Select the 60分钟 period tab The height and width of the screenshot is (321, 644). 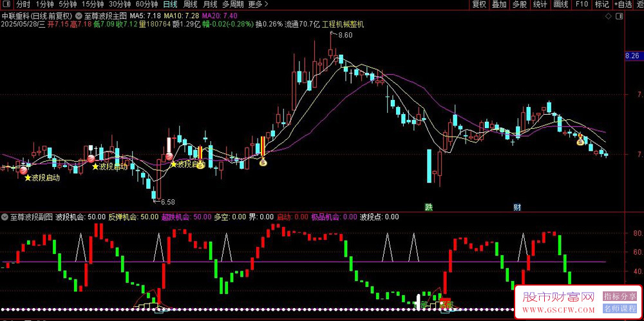[x=147, y=5]
